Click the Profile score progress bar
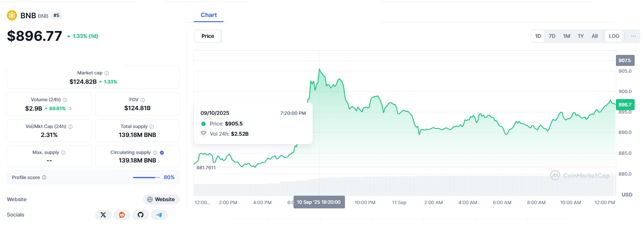The width and height of the screenshot is (644, 225). pos(147,177)
